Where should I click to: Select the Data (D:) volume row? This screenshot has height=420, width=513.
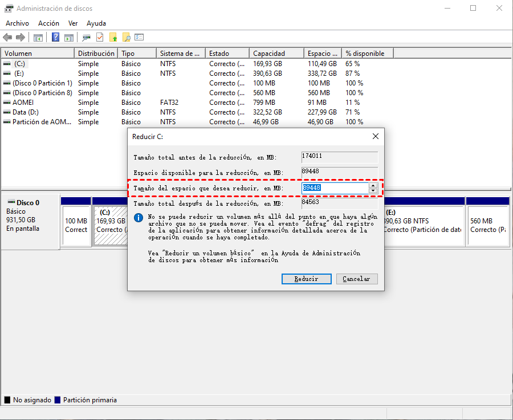click(x=25, y=112)
